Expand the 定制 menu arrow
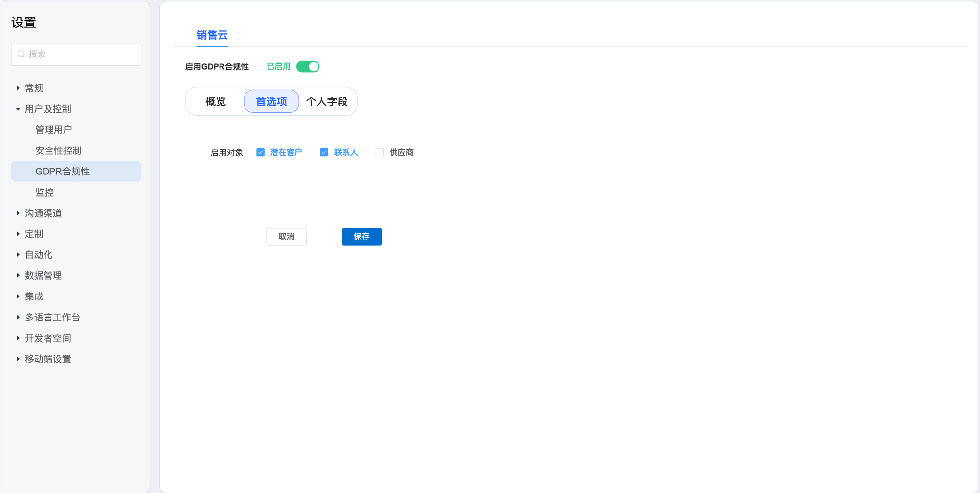Image resolution: width=980 pixels, height=493 pixels. [x=18, y=234]
